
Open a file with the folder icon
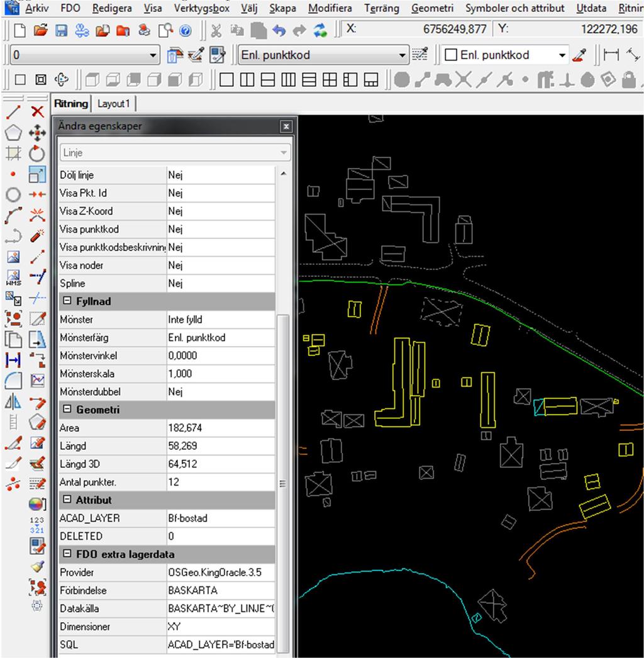click(x=40, y=31)
